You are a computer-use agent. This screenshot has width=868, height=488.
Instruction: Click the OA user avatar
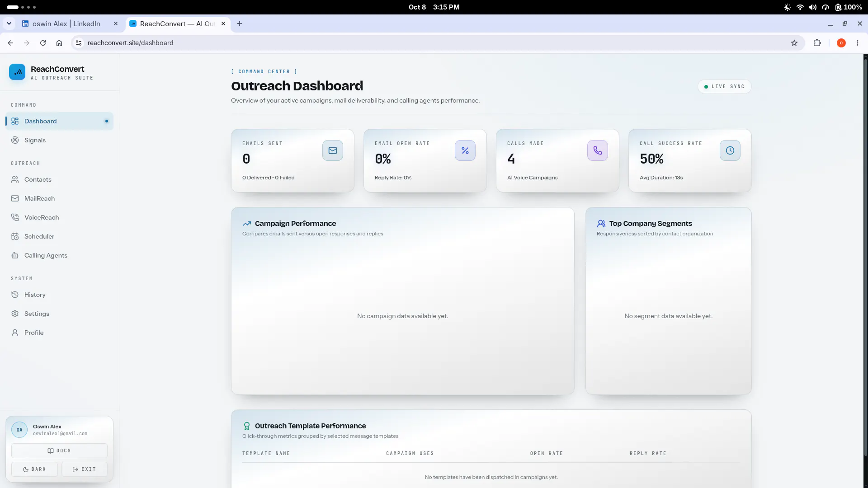pyautogui.click(x=19, y=430)
